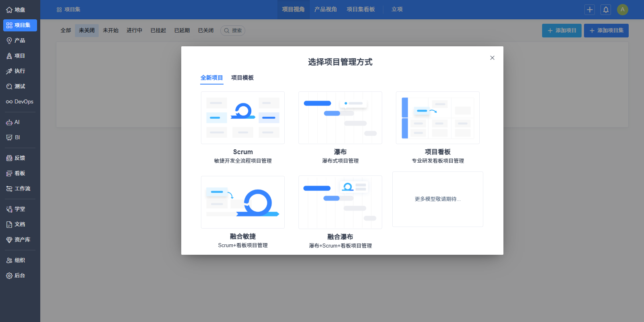Screen dimensions: 644x322
Task: Open the user avatar menu
Action: [622, 10]
